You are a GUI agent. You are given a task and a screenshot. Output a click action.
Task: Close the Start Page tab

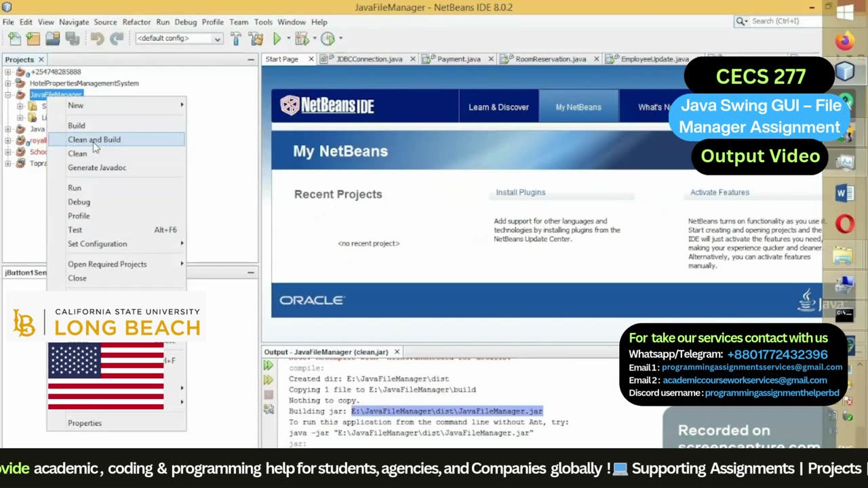click(x=311, y=59)
